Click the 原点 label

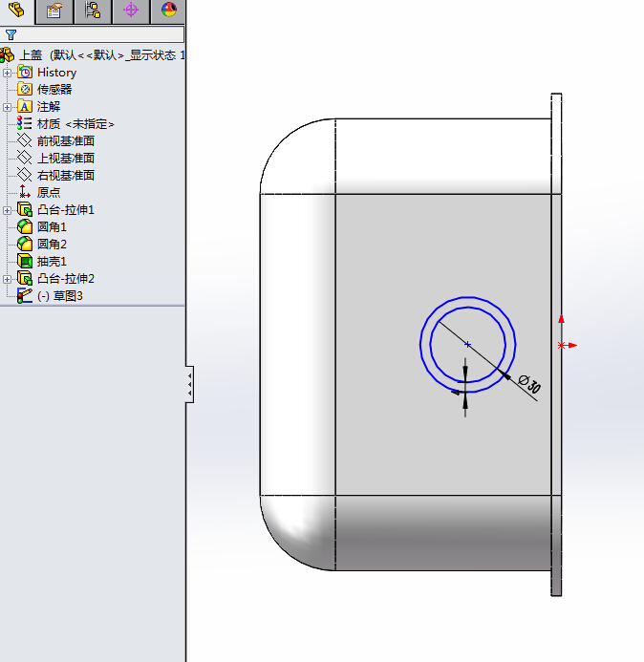pos(49,193)
